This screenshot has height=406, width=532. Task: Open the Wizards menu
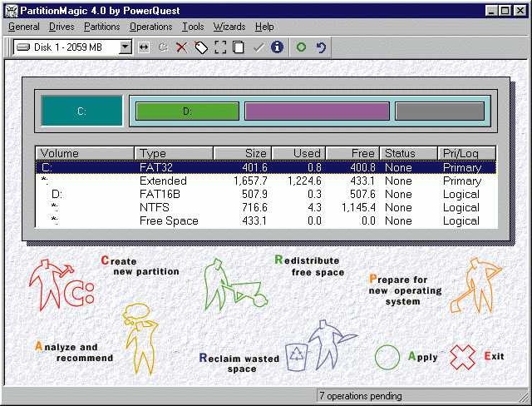tap(229, 27)
